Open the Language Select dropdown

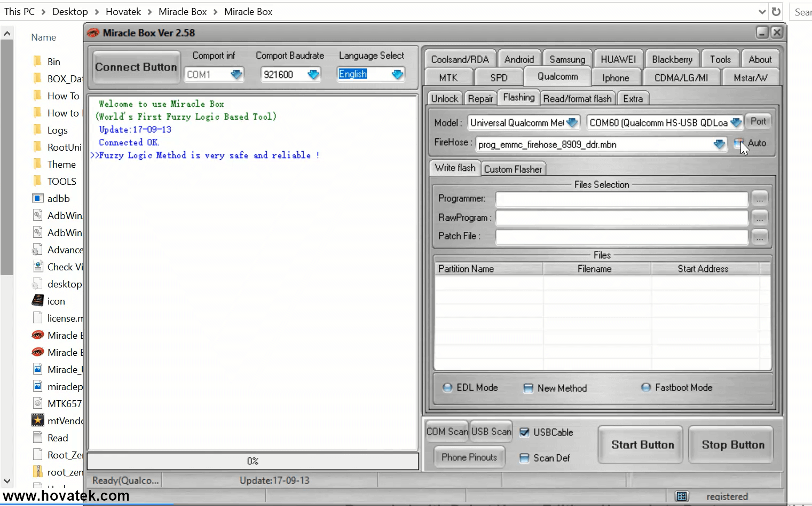click(x=397, y=74)
